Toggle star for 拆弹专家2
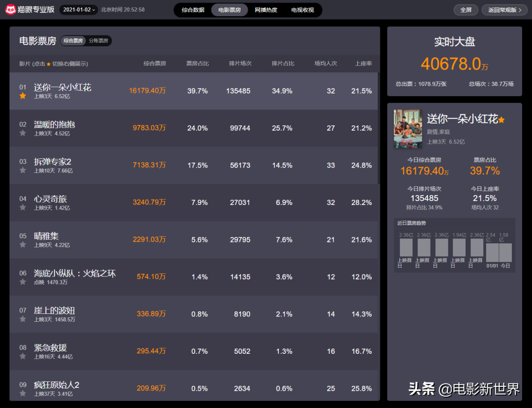The height and width of the screenshot is (408, 532). click(x=23, y=170)
